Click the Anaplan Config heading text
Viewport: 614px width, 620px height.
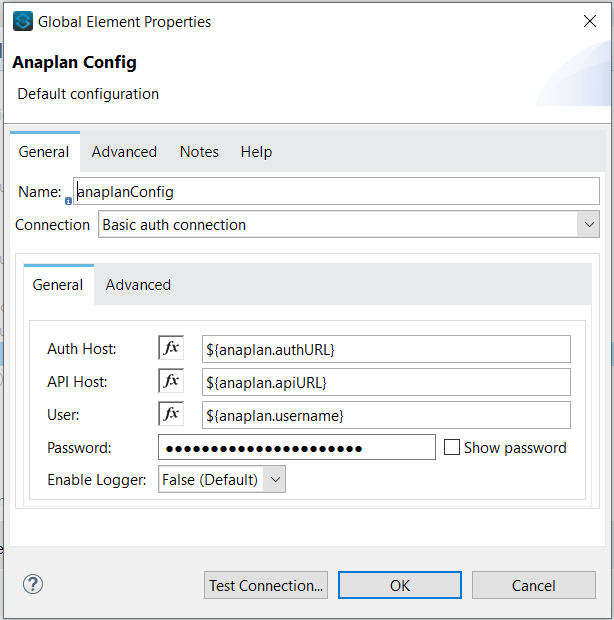pyautogui.click(x=74, y=62)
